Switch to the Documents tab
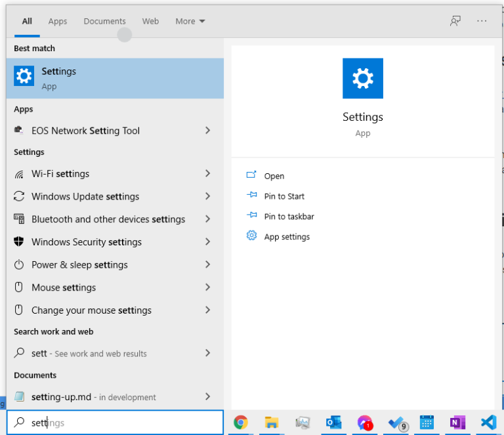 click(x=104, y=21)
